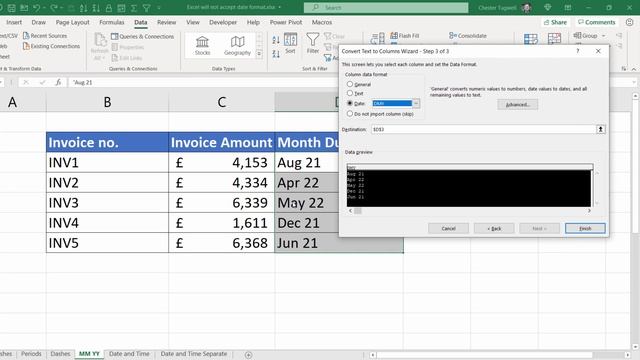640x360 pixels.
Task: Open the Customize Quick Access Toolbar arrow
Action: [159, 8]
